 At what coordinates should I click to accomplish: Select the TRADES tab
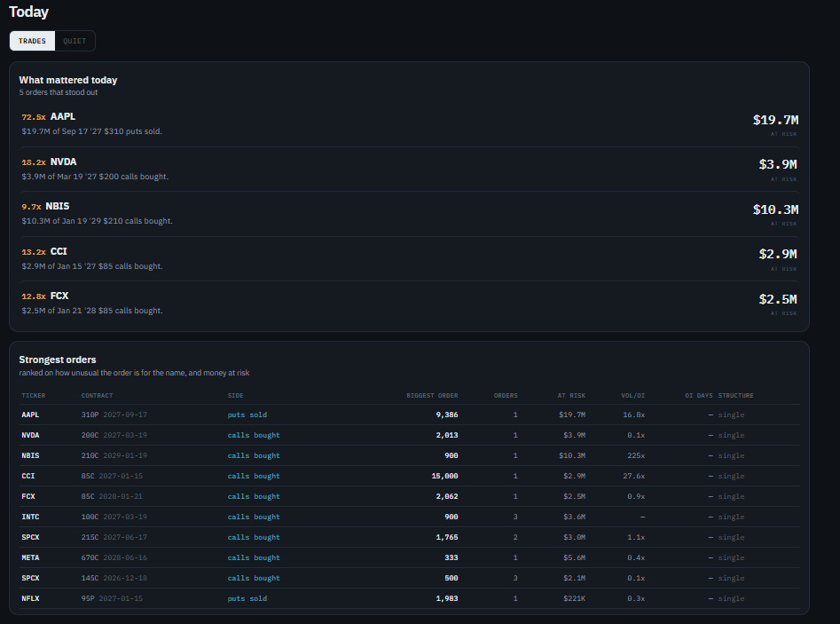pyautogui.click(x=32, y=41)
